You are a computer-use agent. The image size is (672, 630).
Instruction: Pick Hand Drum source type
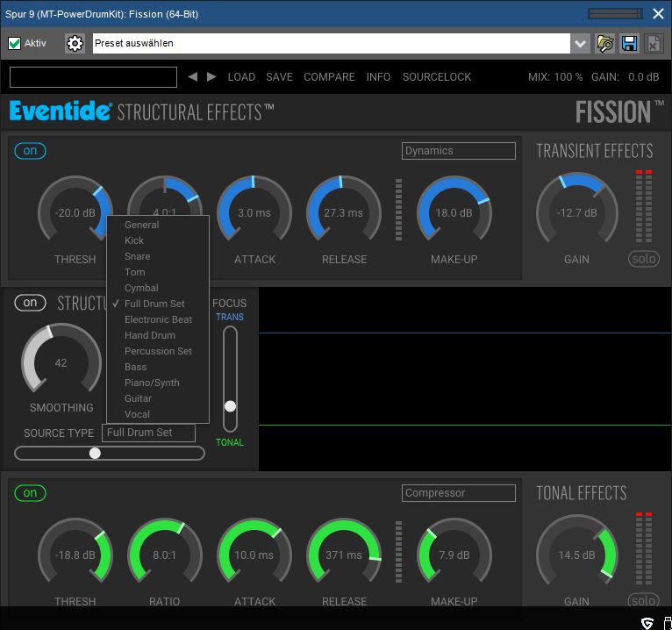158,335
